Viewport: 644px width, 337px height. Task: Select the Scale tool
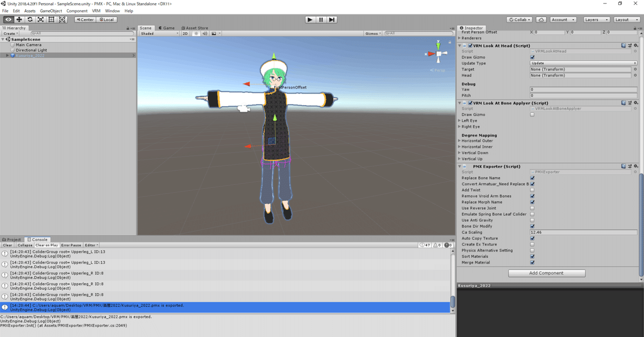click(40, 19)
